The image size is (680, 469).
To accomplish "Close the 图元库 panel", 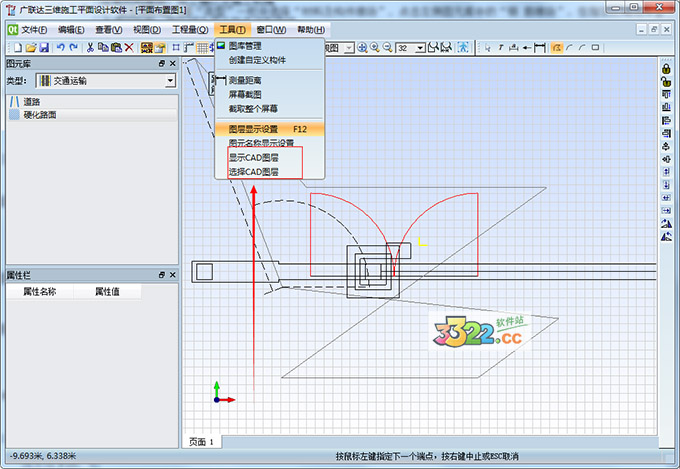I will coord(171,63).
